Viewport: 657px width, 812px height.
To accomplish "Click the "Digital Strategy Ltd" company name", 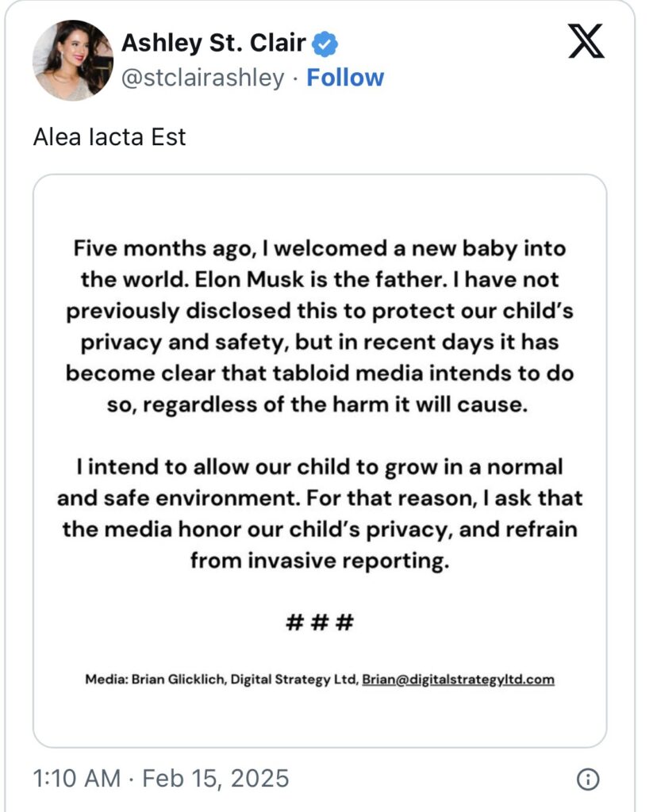I will point(294,680).
